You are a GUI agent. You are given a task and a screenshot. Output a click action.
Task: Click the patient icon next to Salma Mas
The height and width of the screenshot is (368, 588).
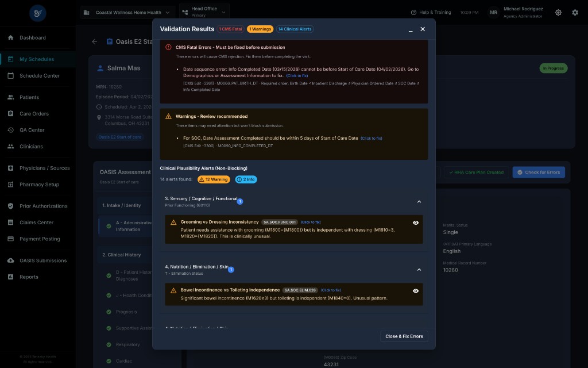coord(100,68)
